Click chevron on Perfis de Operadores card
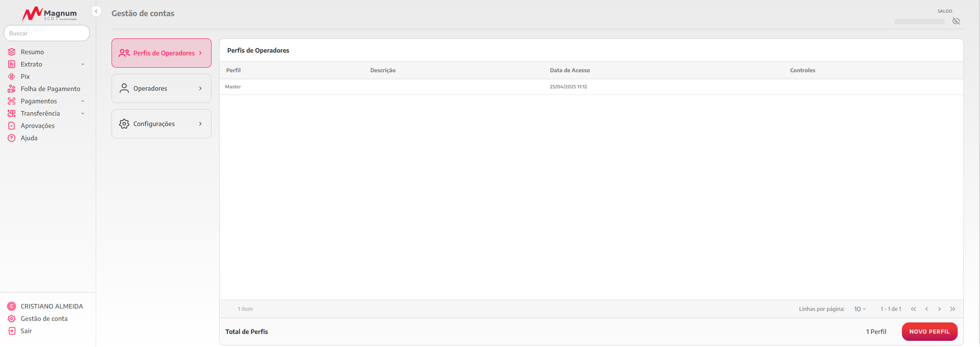This screenshot has width=980, height=347. (200, 53)
